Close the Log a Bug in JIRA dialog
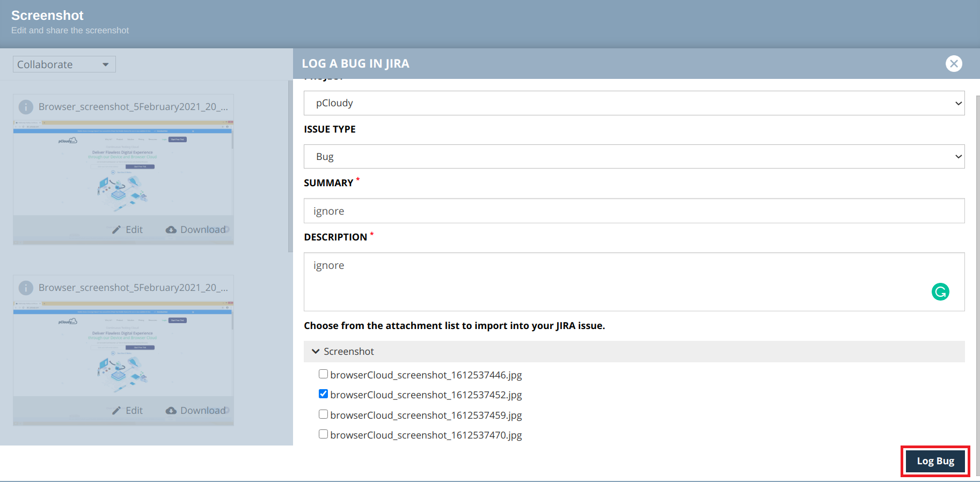Image resolution: width=980 pixels, height=482 pixels. pos(954,63)
